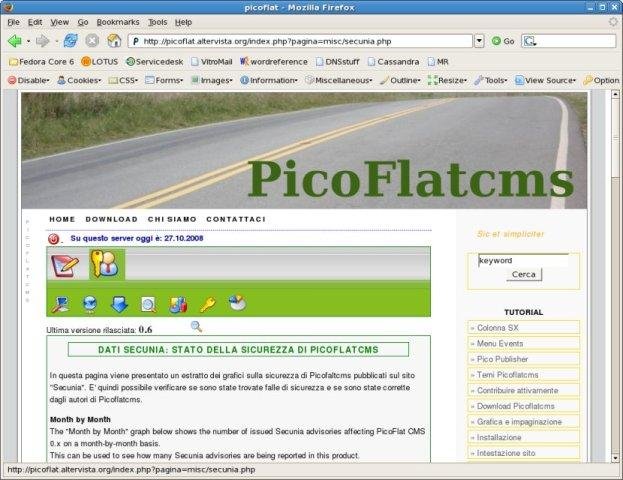Open the LOTUS bookmark
623x480 pixels.
(99, 62)
